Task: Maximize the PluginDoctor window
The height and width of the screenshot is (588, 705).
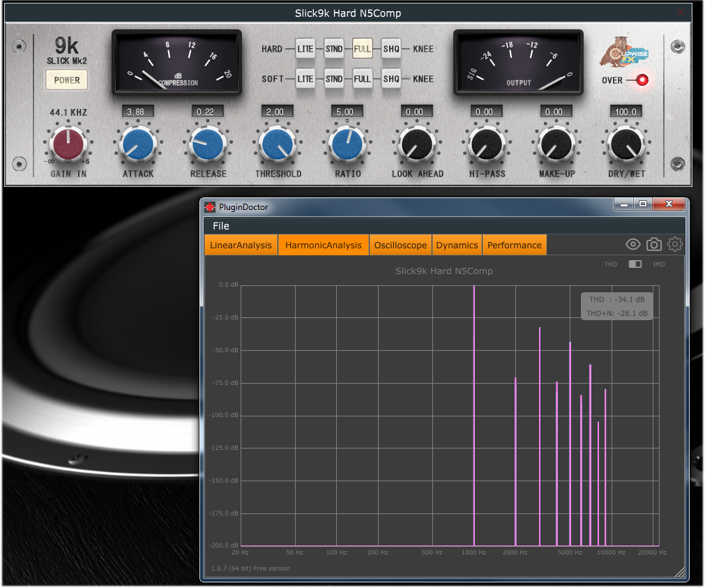Action: pyautogui.click(x=643, y=204)
